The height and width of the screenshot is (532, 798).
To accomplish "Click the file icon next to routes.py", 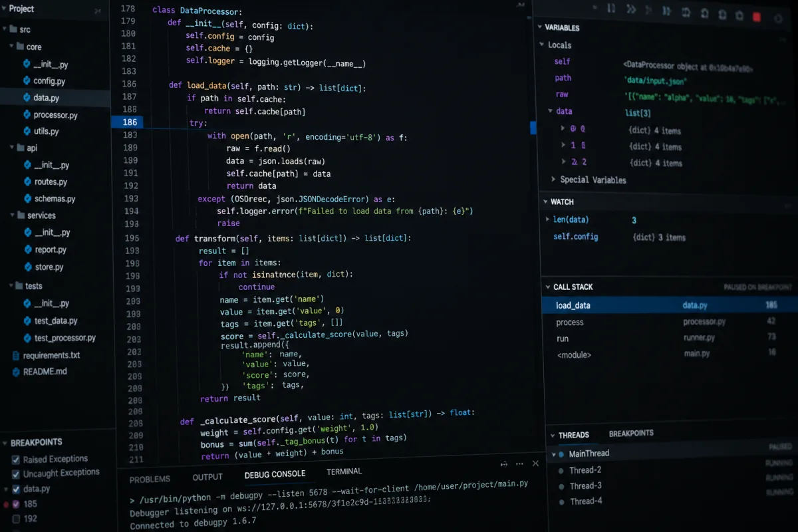I will pos(28,182).
